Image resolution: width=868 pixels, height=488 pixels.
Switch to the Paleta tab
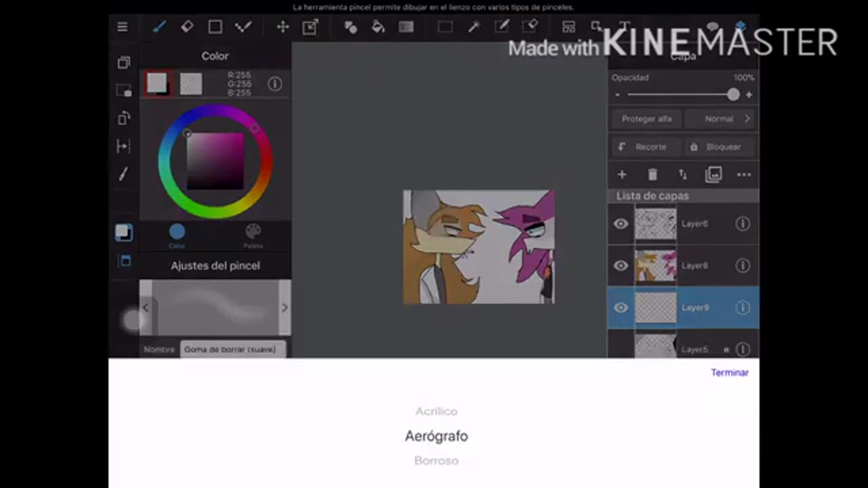tap(253, 236)
